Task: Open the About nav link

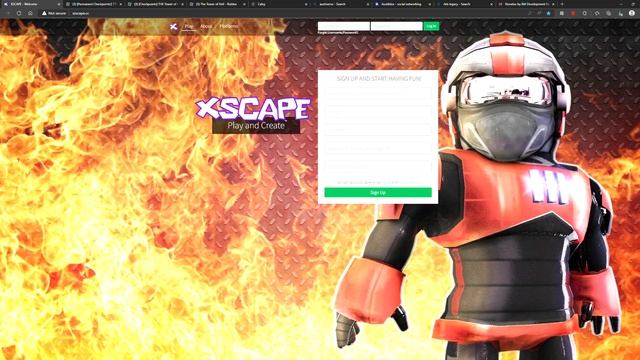Action: click(x=206, y=26)
